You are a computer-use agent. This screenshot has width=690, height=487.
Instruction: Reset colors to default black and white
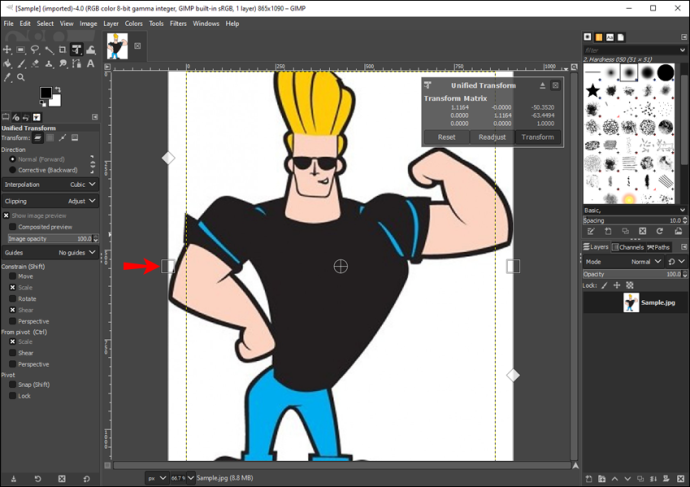43,103
